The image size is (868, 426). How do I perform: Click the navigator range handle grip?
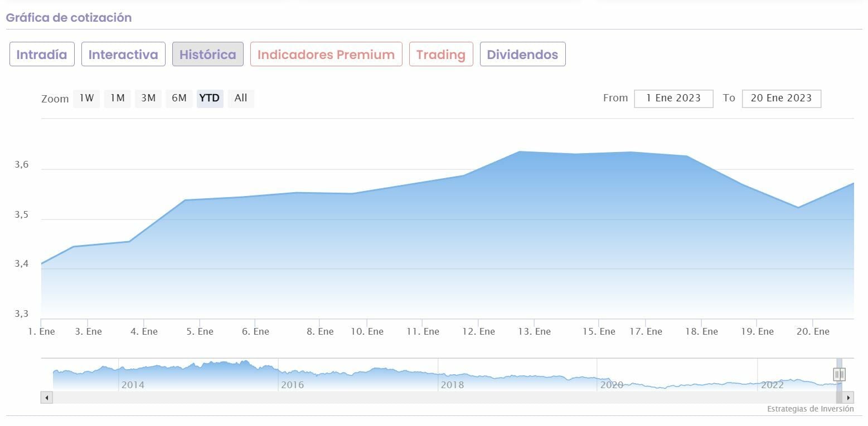[839, 374]
